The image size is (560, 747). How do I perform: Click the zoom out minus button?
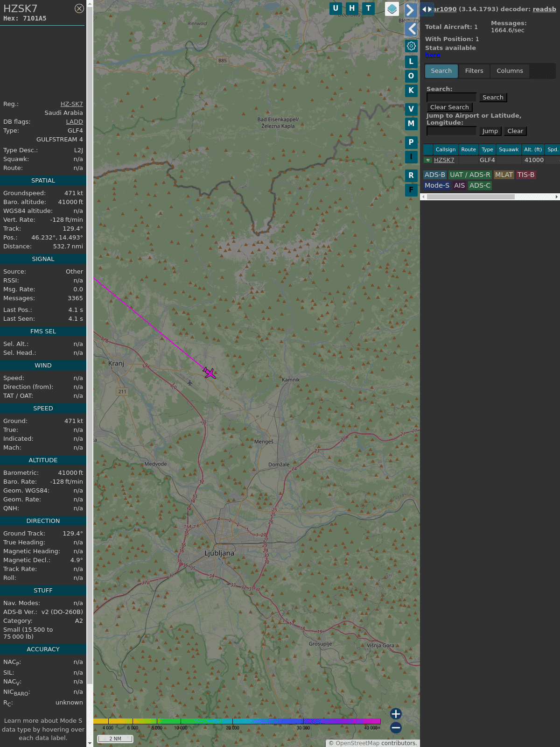pos(396,727)
